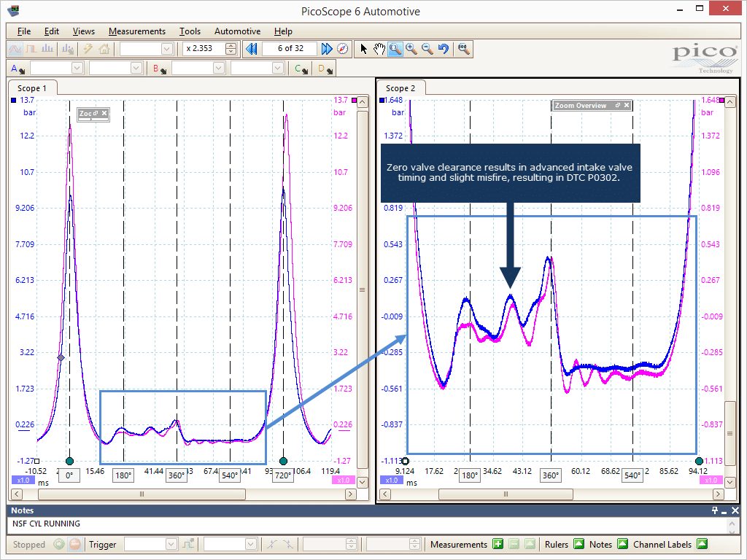Image resolution: width=747 pixels, height=560 pixels.
Task: Expand Channel B range dropdown
Action: (x=198, y=69)
